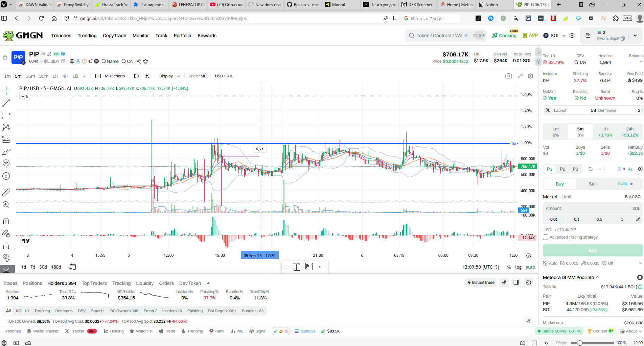Reload the page in the browser
The image size is (644, 346).
point(41,18)
